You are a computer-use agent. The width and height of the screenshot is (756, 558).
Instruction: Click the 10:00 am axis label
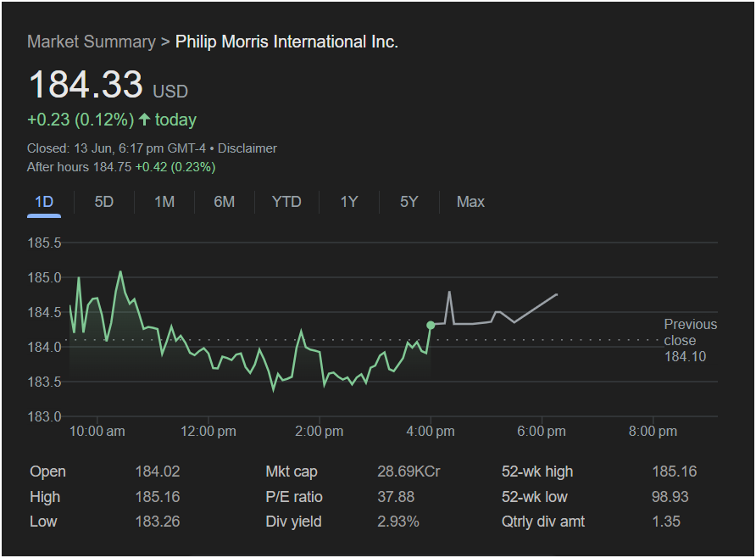pyautogui.click(x=97, y=431)
